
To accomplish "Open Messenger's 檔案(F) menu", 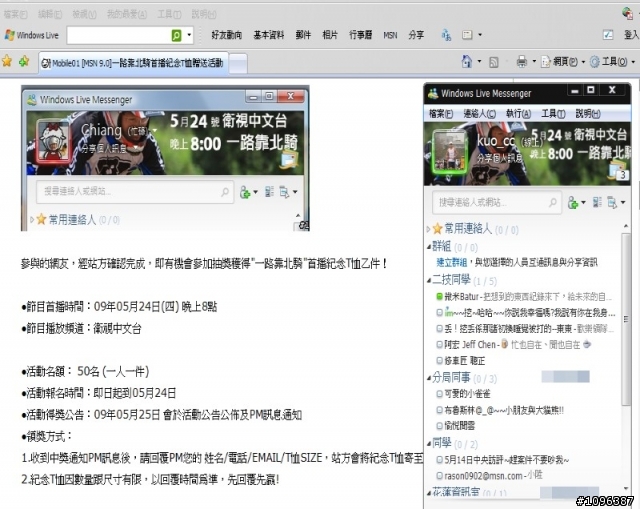I will coord(441,113).
